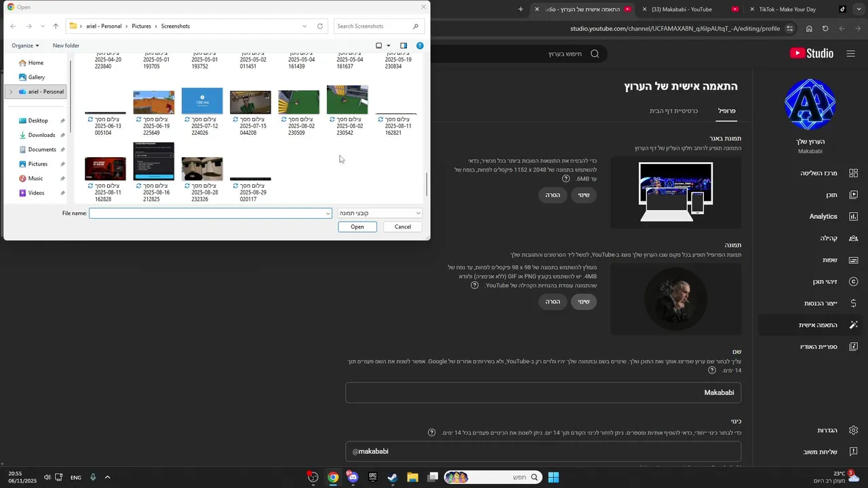
Task: Open a new Chrome tab with plus
Action: (x=521, y=9)
